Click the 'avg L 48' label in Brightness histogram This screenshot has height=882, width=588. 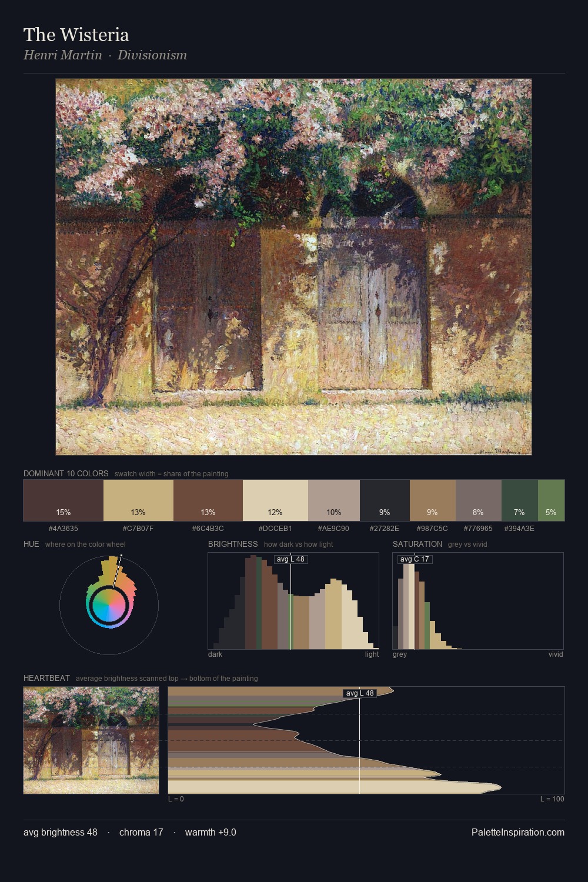[x=290, y=559]
